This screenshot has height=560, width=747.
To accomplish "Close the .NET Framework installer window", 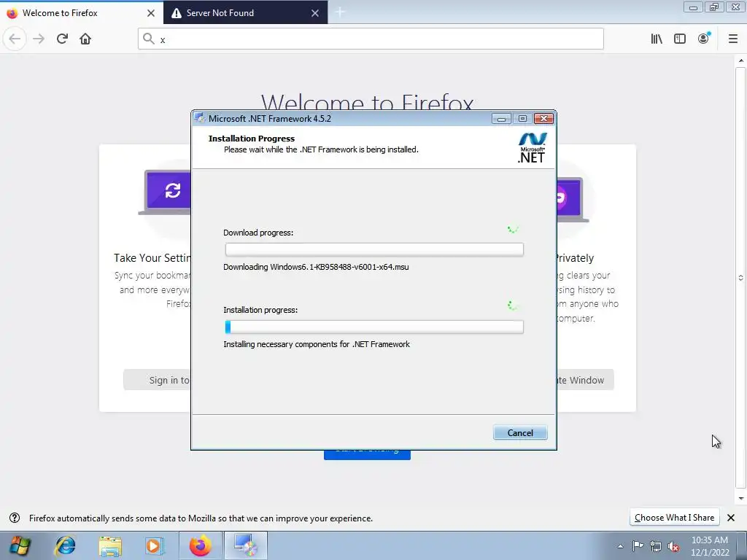I will pos(543,119).
